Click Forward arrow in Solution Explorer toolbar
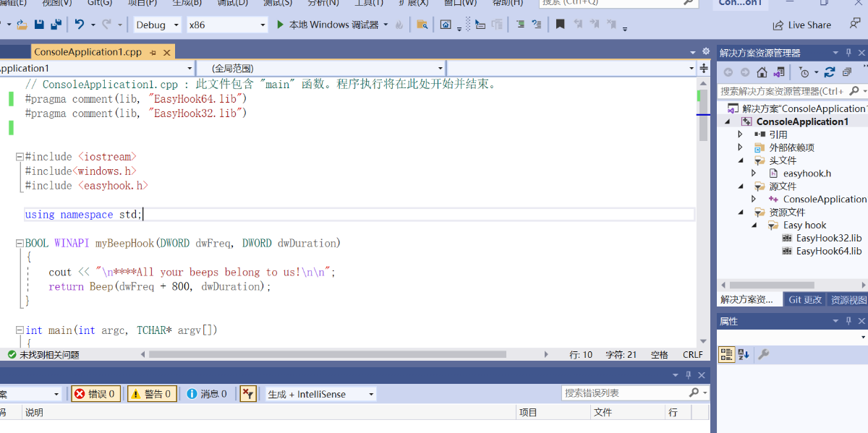 [x=744, y=72]
